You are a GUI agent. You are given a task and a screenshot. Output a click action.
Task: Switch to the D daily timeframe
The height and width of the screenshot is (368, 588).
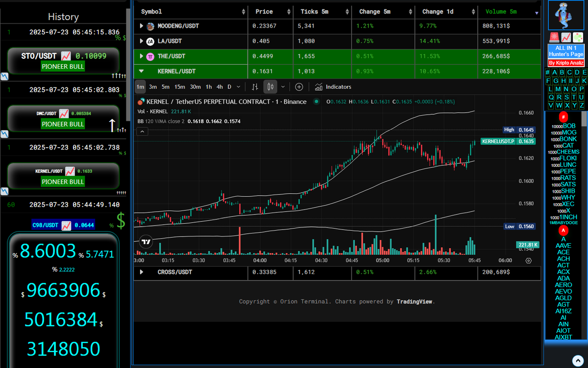229,87
